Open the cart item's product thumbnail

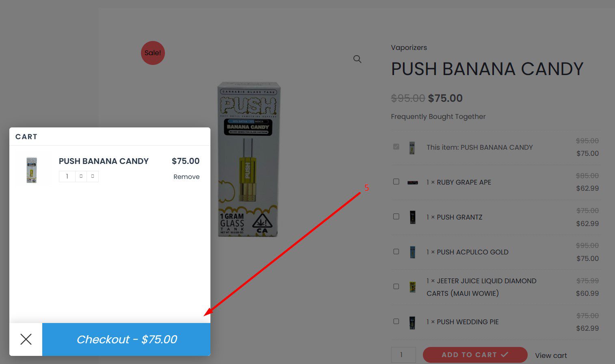click(32, 170)
